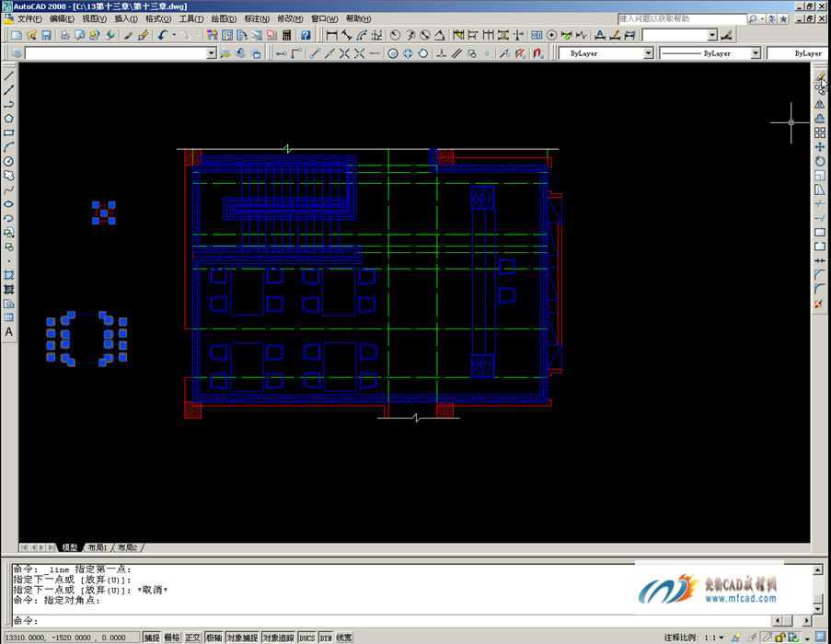Select the Rectangle draw tool
831x644 pixels.
(x=8, y=132)
